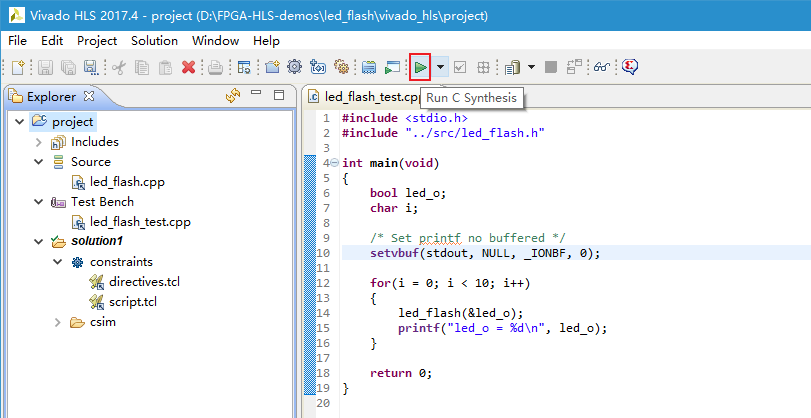Click the New File toolbar icon
The height and width of the screenshot is (418, 811).
(17, 67)
